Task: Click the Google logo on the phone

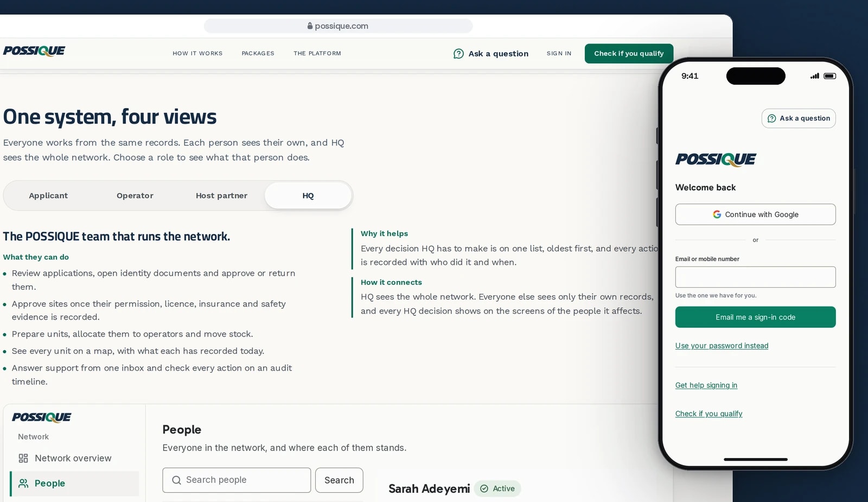Action: click(x=717, y=214)
